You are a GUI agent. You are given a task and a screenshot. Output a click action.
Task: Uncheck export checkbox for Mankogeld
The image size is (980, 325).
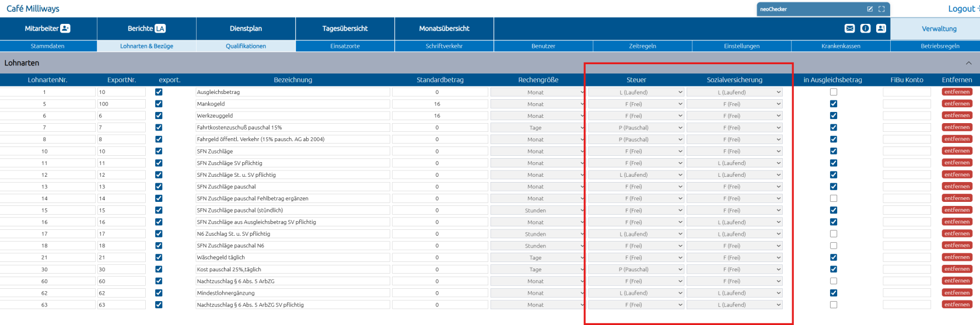[159, 104]
